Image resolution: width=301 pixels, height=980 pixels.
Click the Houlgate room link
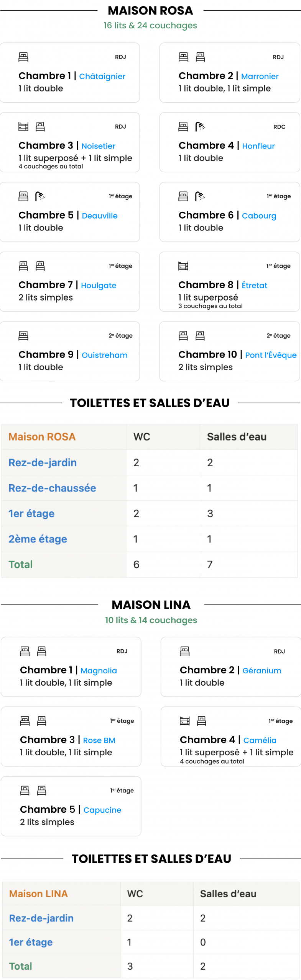coord(99,285)
